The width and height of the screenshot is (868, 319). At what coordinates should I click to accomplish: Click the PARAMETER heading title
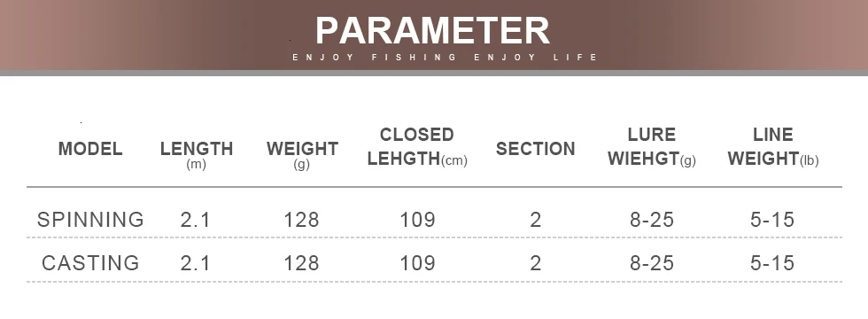click(x=432, y=30)
